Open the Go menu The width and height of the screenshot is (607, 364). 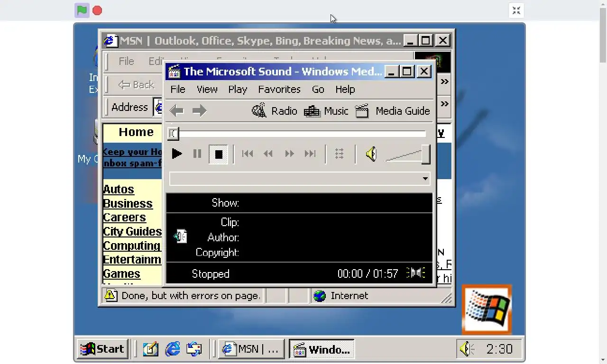(x=318, y=89)
